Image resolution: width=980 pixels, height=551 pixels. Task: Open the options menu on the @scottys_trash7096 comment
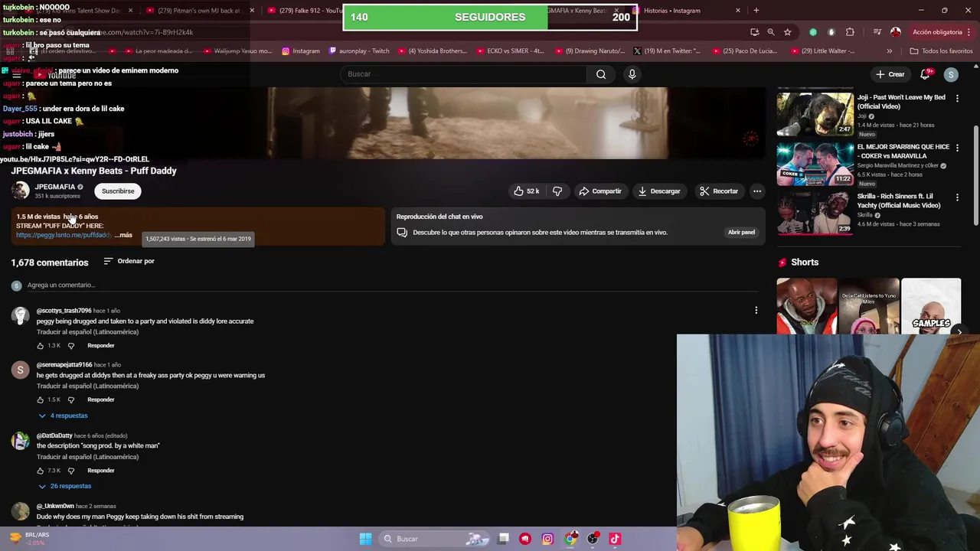(756, 310)
